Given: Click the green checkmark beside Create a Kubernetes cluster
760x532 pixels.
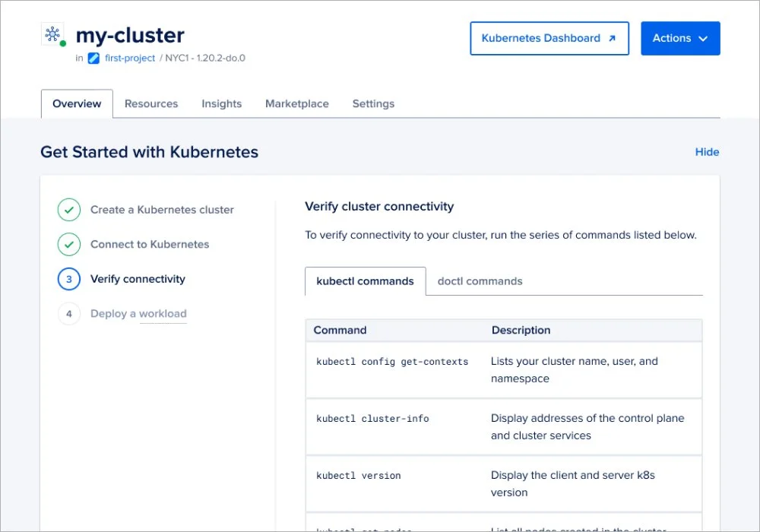Looking at the screenshot, I should point(69,210).
